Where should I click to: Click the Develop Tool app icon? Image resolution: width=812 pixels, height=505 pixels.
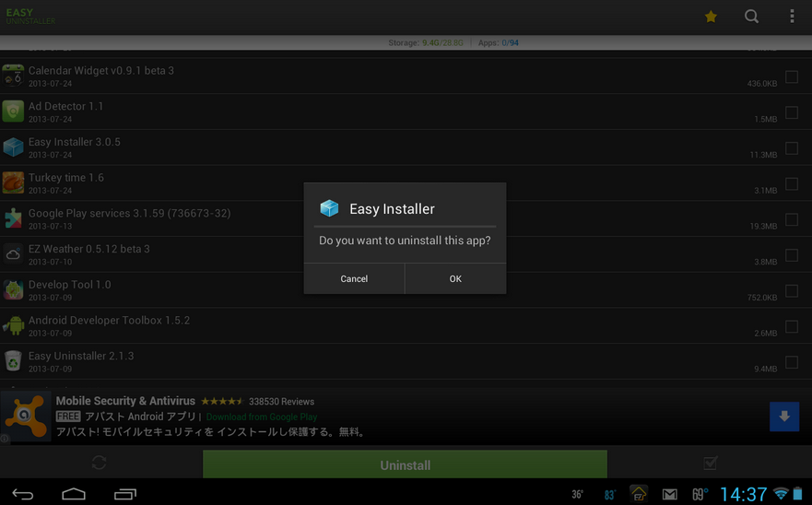click(x=13, y=290)
